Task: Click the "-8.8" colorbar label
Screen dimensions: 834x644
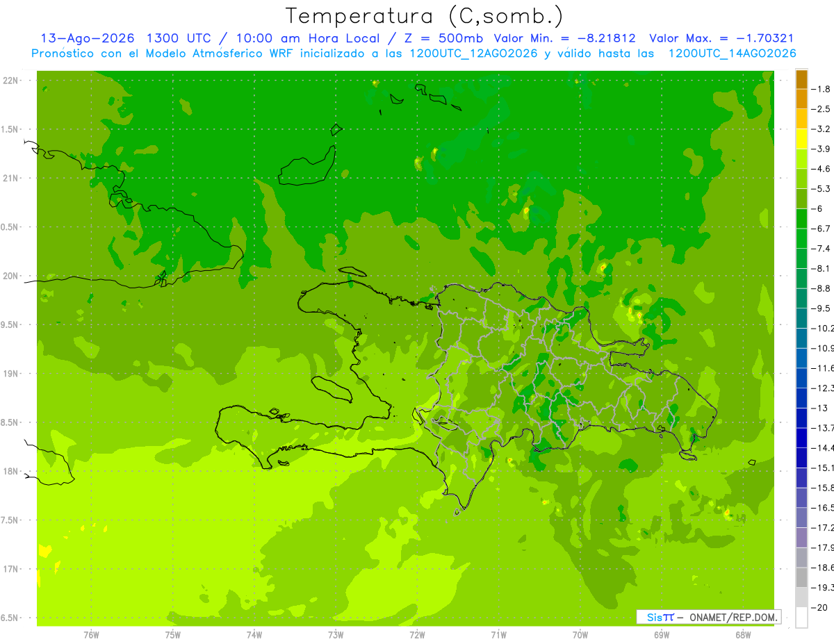Action: pyautogui.click(x=822, y=288)
